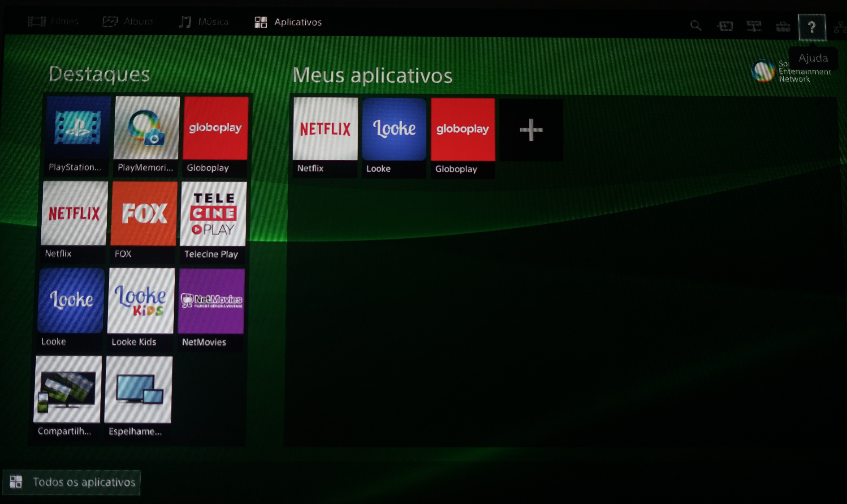Launch Globoplay in Meus aplicativos
847x504 pixels.
tap(463, 138)
